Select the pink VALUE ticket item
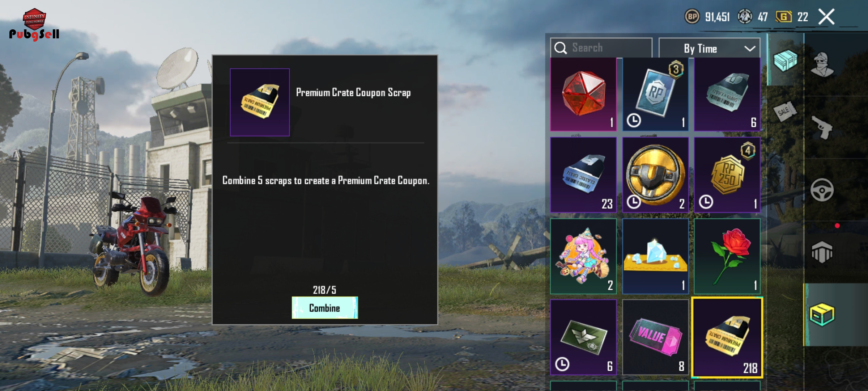The image size is (868, 391). pyautogui.click(x=655, y=337)
